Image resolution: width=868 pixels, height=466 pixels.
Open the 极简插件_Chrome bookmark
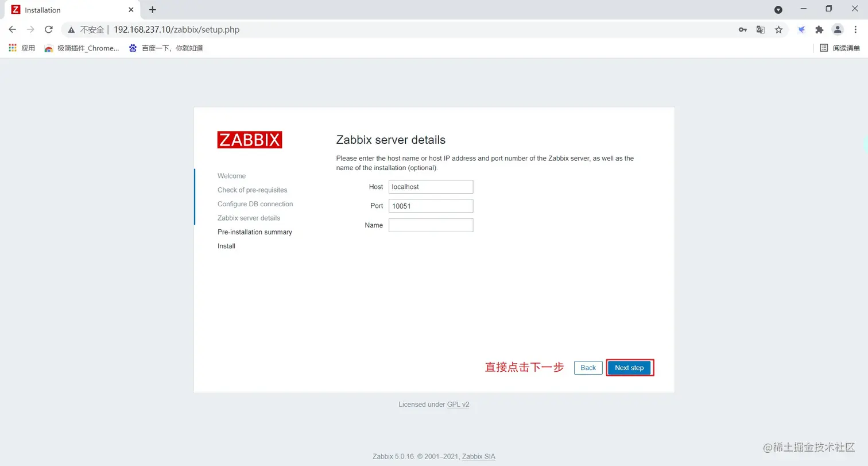pyautogui.click(x=82, y=48)
